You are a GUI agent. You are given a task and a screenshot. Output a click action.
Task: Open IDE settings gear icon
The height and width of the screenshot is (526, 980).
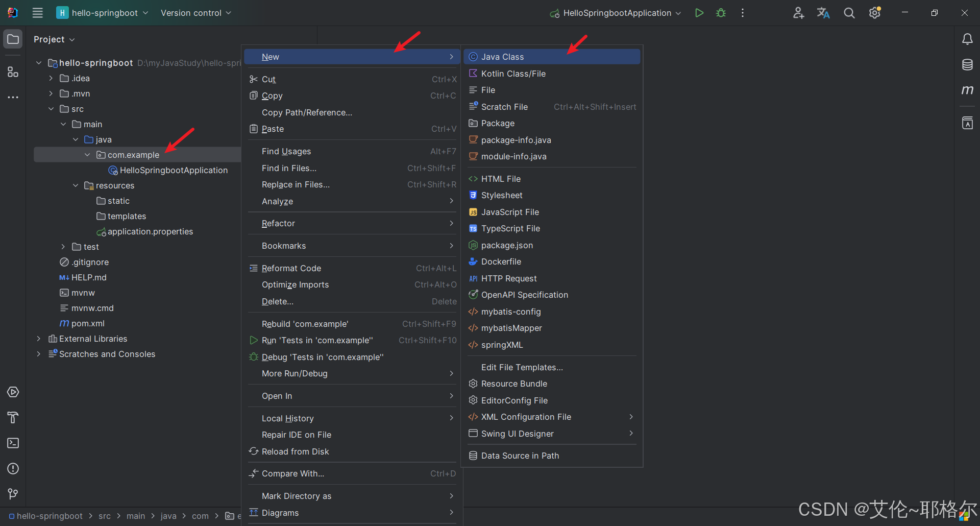click(875, 13)
